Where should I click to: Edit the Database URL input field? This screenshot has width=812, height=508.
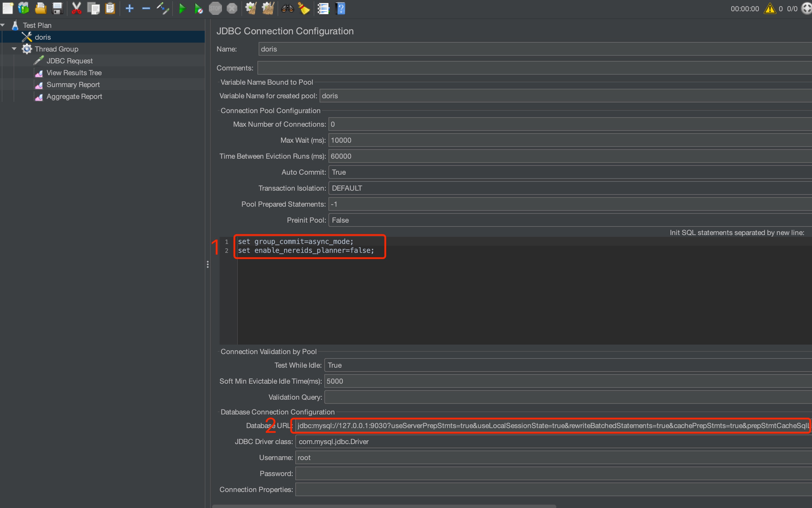[553, 425]
